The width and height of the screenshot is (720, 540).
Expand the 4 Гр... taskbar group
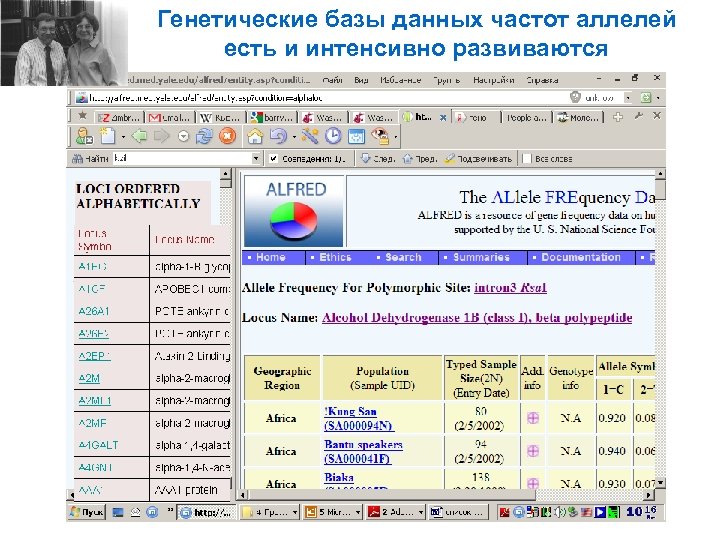click(x=294, y=512)
